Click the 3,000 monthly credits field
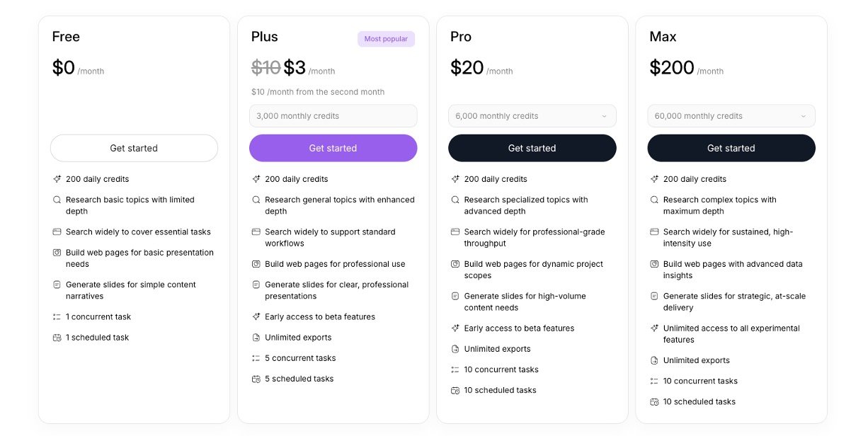Image resolution: width=868 pixels, height=436 pixels. click(333, 116)
